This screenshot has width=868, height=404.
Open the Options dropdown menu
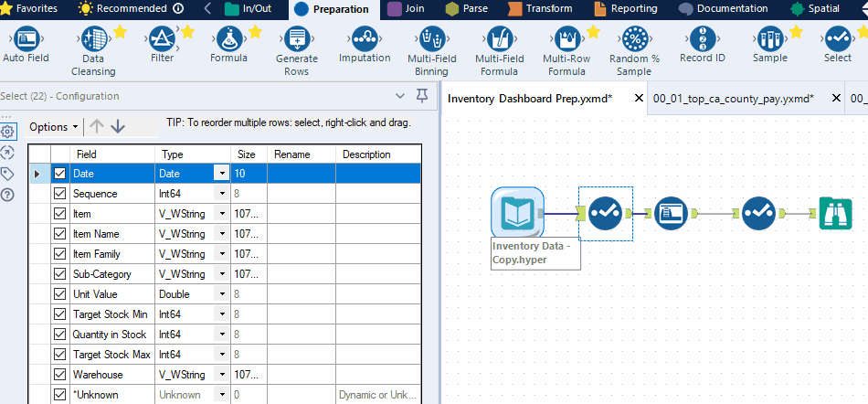click(x=54, y=127)
